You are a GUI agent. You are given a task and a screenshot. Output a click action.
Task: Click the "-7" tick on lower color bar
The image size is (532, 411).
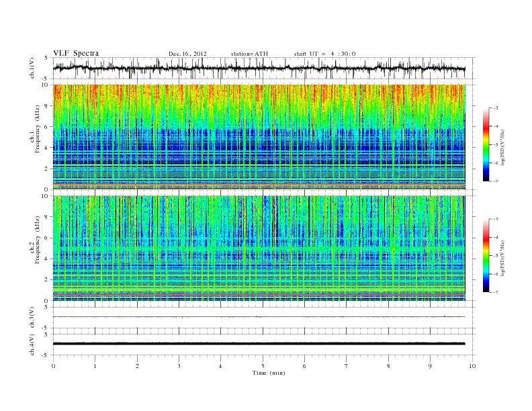pos(495,292)
